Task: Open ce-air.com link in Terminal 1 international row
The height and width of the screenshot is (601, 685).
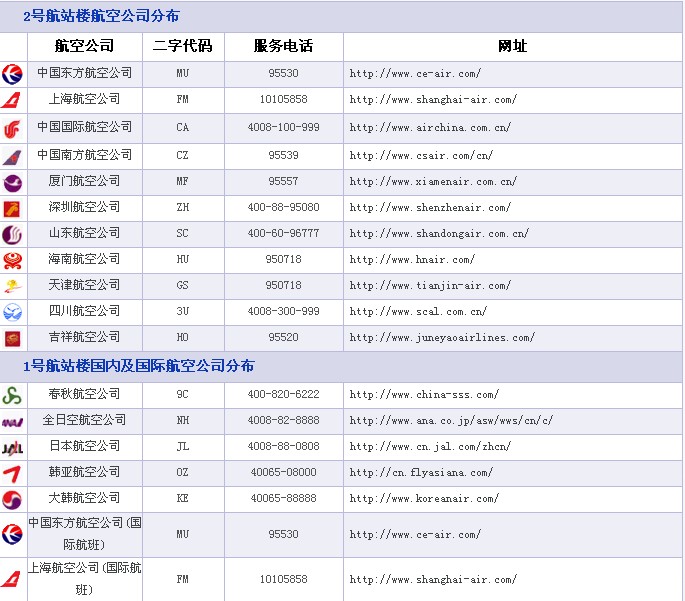Action: pyautogui.click(x=415, y=534)
